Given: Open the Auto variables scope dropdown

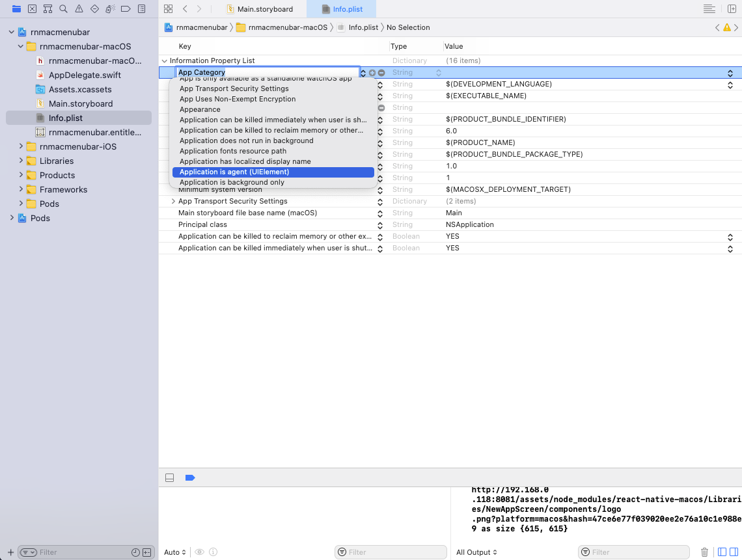Looking at the screenshot, I should [175, 552].
